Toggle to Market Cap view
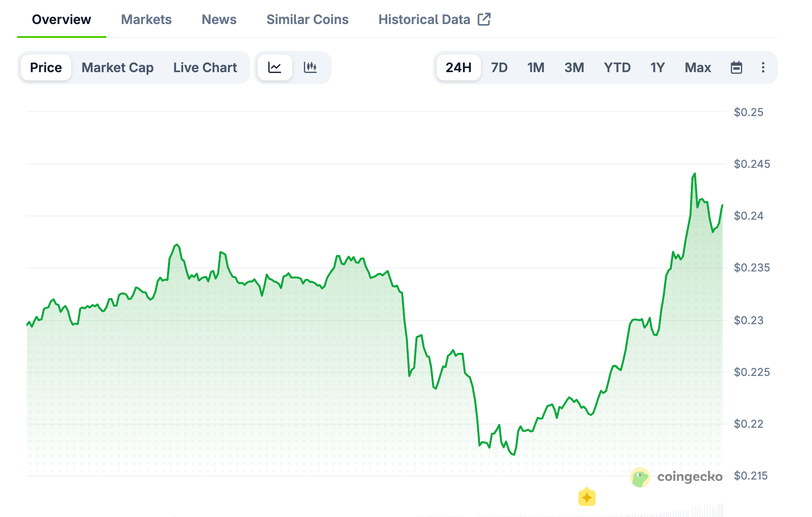The width and height of the screenshot is (812, 517). pyautogui.click(x=117, y=68)
